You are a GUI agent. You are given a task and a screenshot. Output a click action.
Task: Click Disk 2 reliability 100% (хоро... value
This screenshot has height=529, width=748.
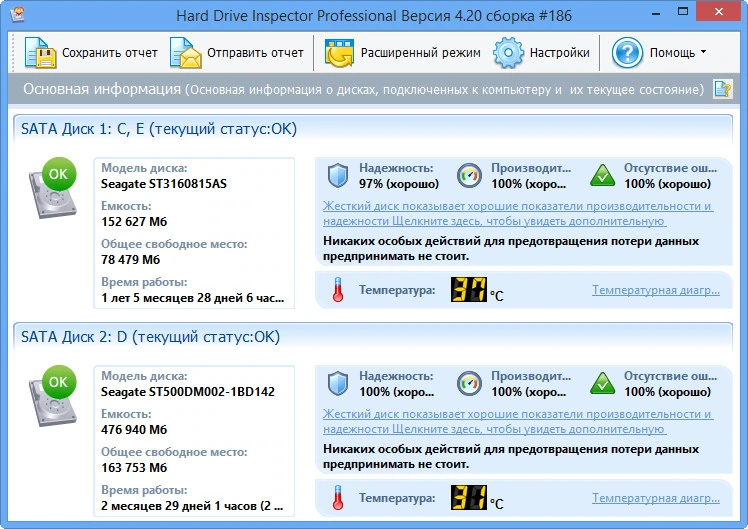click(396, 392)
